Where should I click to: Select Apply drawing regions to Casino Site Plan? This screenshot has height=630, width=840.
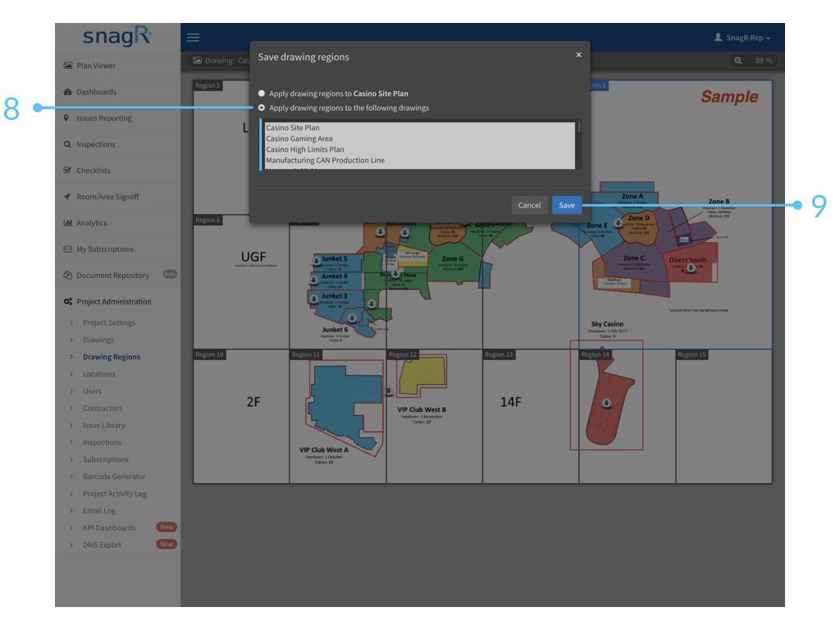[x=262, y=94]
